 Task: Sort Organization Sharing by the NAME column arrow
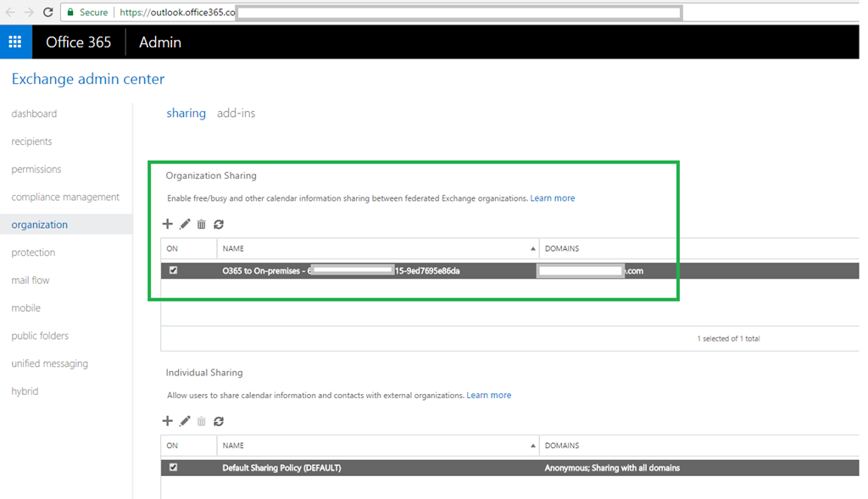(x=532, y=249)
